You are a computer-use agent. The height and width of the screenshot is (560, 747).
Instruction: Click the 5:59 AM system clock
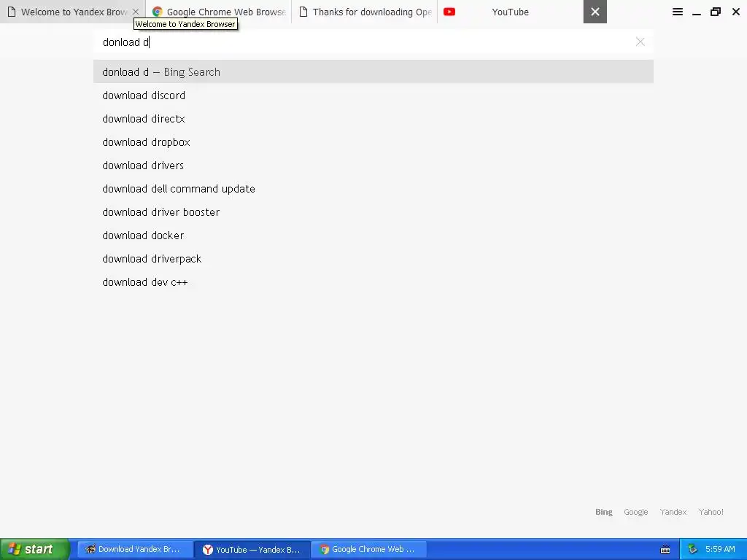(x=720, y=549)
